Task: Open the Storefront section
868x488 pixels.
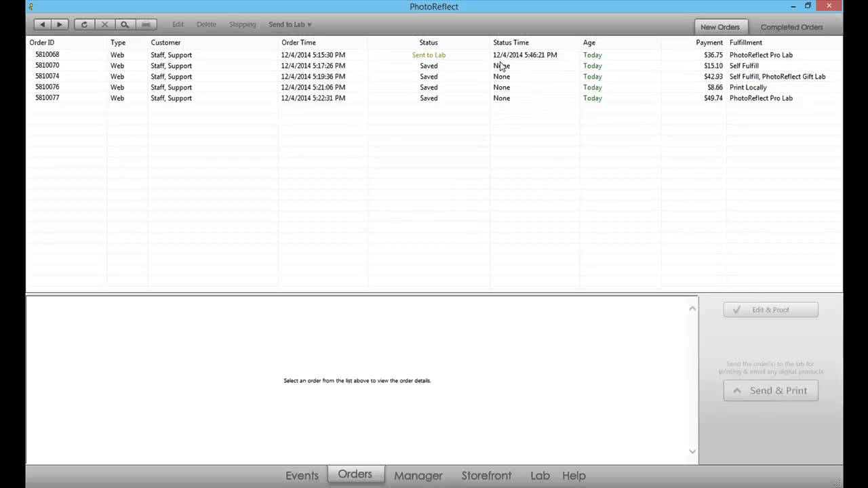Action: coord(486,476)
